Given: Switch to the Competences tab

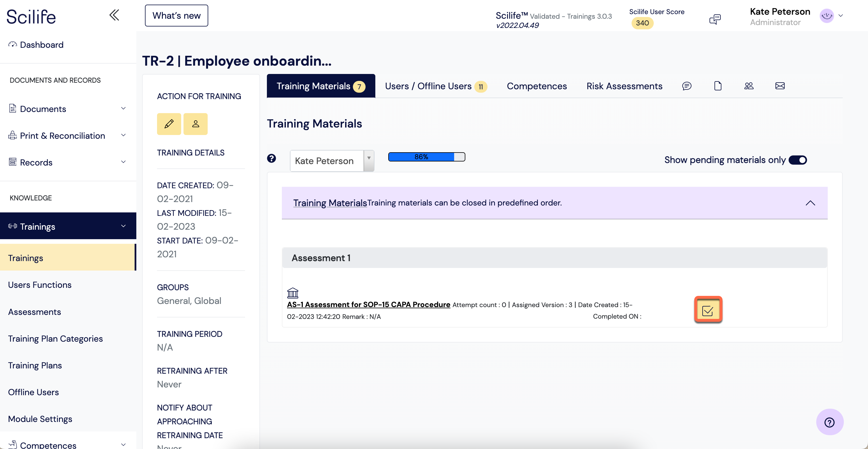Looking at the screenshot, I should (537, 86).
